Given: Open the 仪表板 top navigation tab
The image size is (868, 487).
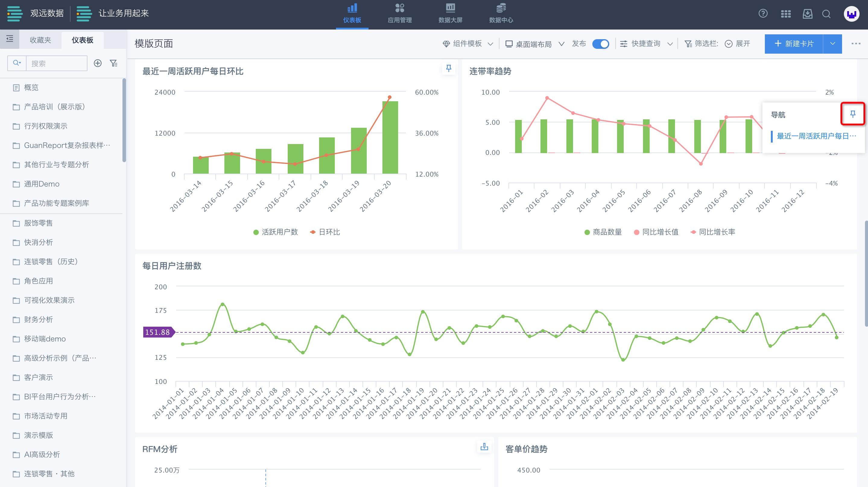Looking at the screenshot, I should (x=352, y=14).
